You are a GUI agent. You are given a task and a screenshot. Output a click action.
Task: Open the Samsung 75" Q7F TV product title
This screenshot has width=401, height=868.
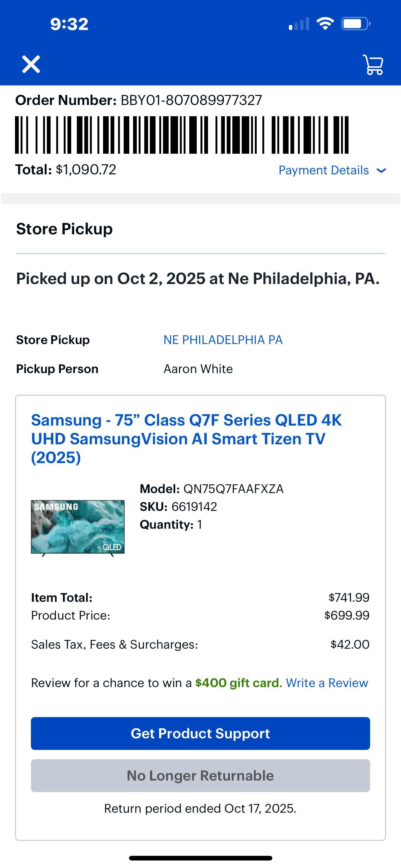click(x=186, y=438)
